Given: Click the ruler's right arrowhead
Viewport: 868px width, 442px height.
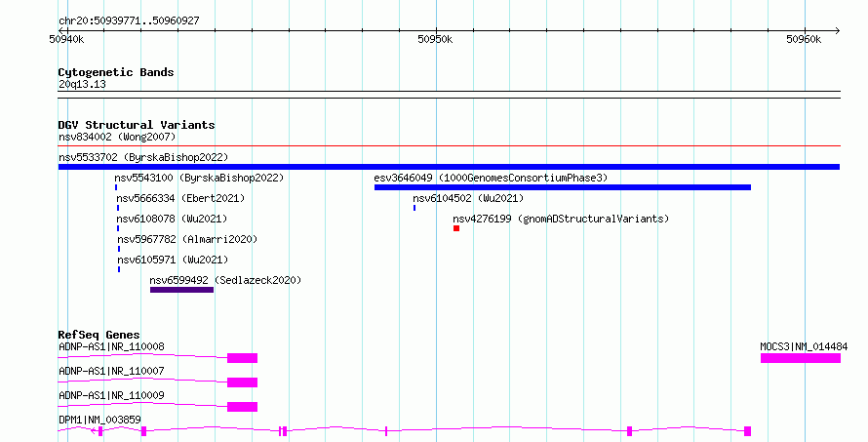Looking at the screenshot, I should pyautogui.click(x=837, y=31).
